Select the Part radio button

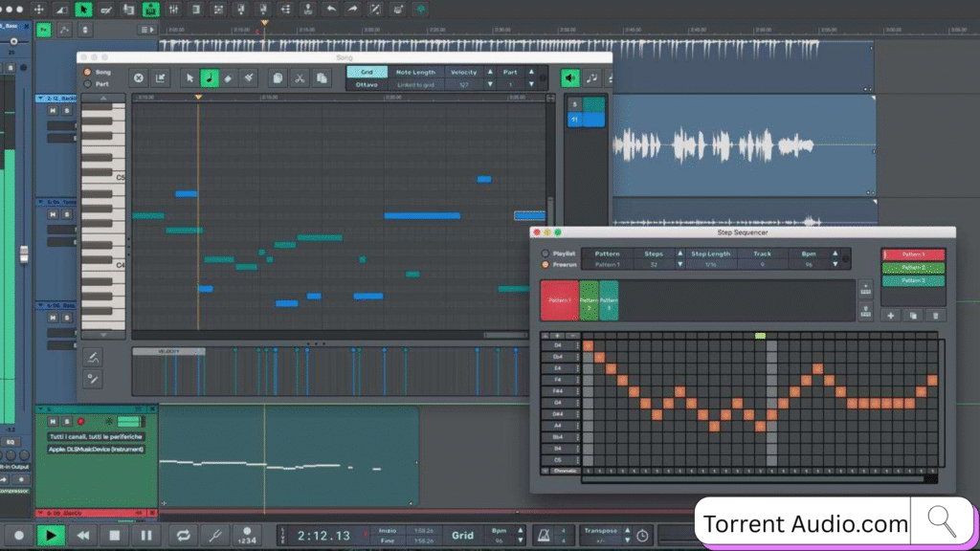[x=88, y=84]
